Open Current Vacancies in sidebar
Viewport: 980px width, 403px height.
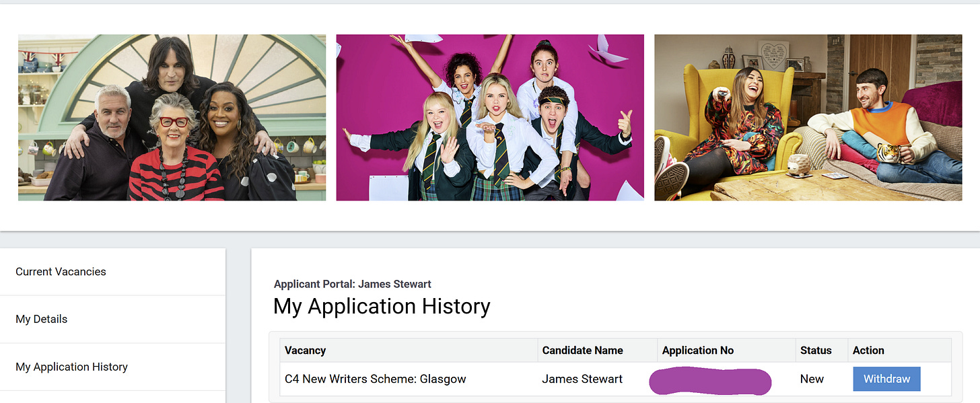point(112,272)
